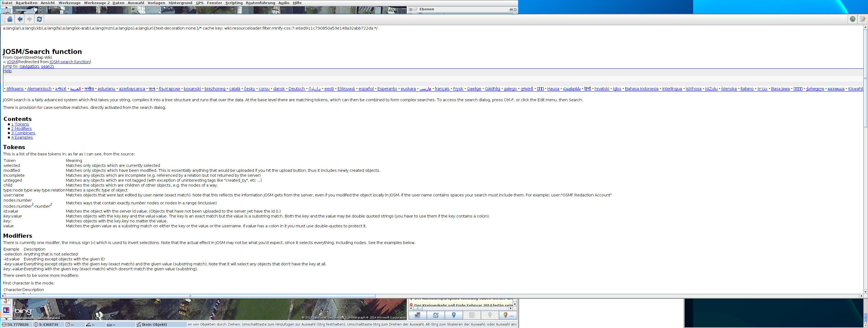Screen dimensions: 868x328
Task: Click the angle icon in the status bar
Action: pos(88,325)
